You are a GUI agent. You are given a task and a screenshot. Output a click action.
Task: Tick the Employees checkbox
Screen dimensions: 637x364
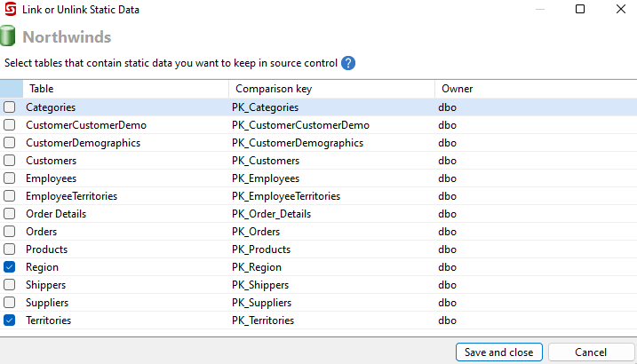coord(10,178)
